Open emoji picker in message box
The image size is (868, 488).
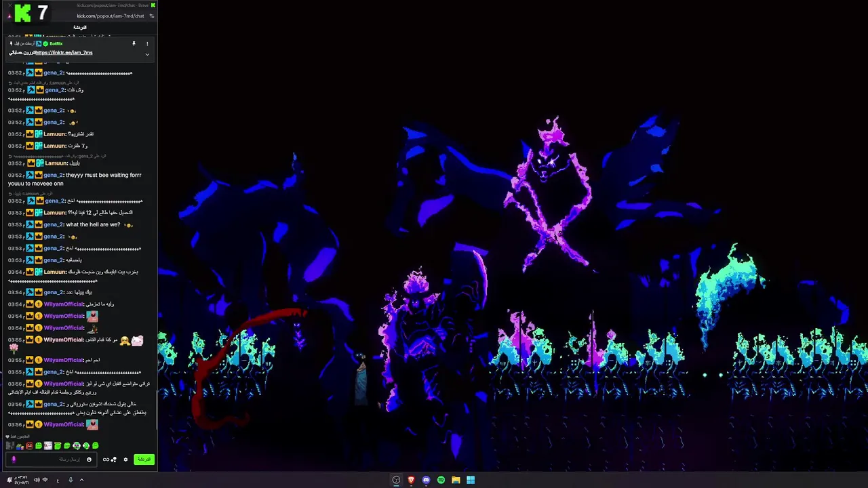click(89, 460)
